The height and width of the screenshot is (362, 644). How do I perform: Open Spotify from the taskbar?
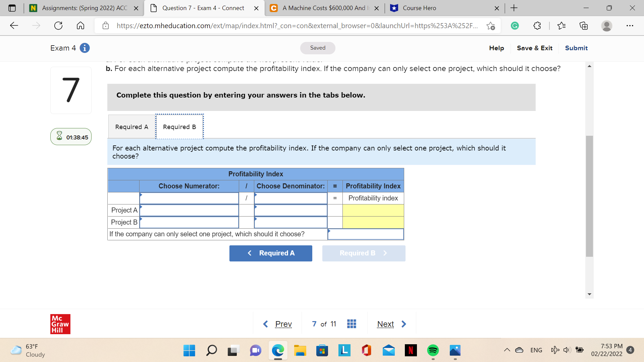pyautogui.click(x=433, y=350)
